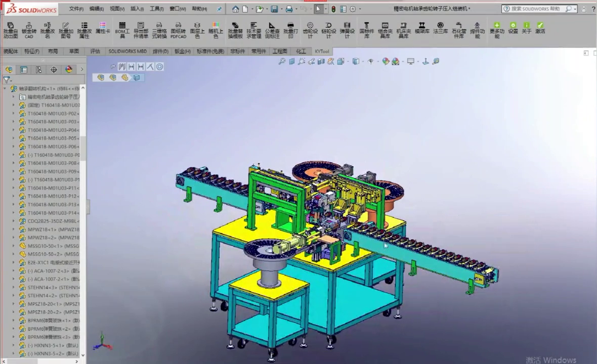This screenshot has width=597, height=364.
Task: Expand the CDQ2B25-35DZ-M9BL component node
Action: [13, 221]
